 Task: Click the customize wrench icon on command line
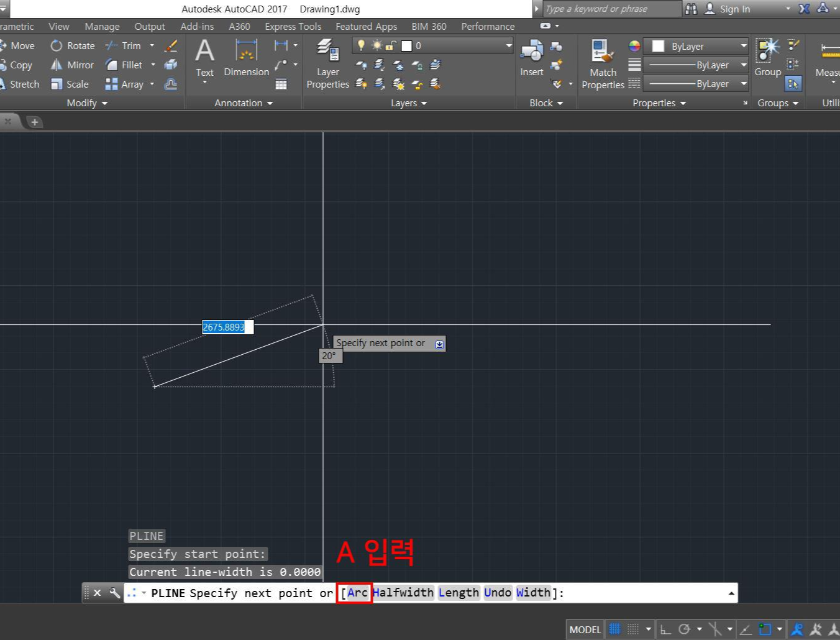[x=114, y=593]
